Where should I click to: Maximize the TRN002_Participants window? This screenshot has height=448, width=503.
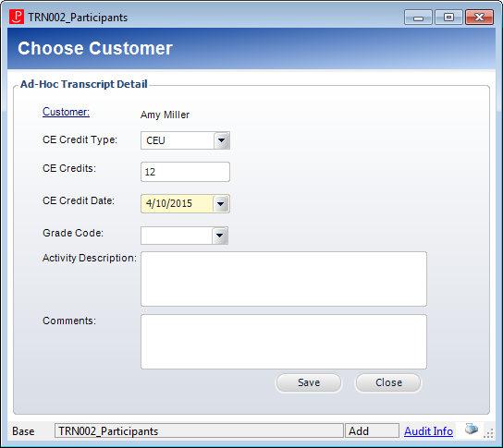coord(448,18)
